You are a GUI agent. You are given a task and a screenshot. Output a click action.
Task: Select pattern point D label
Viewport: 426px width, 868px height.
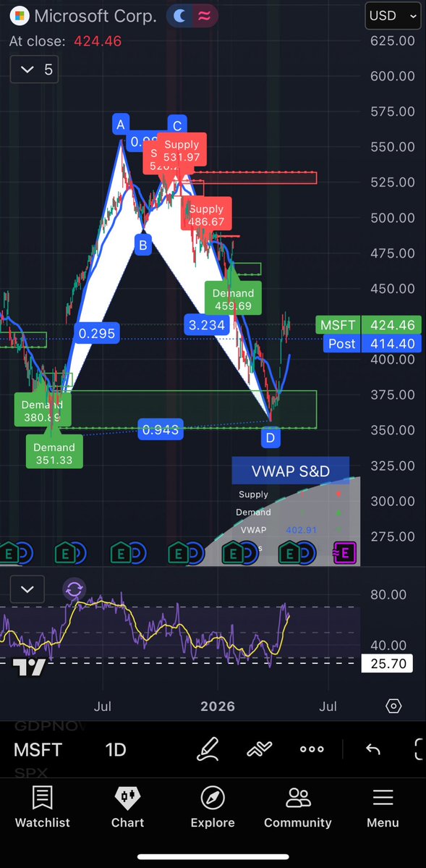point(270,438)
